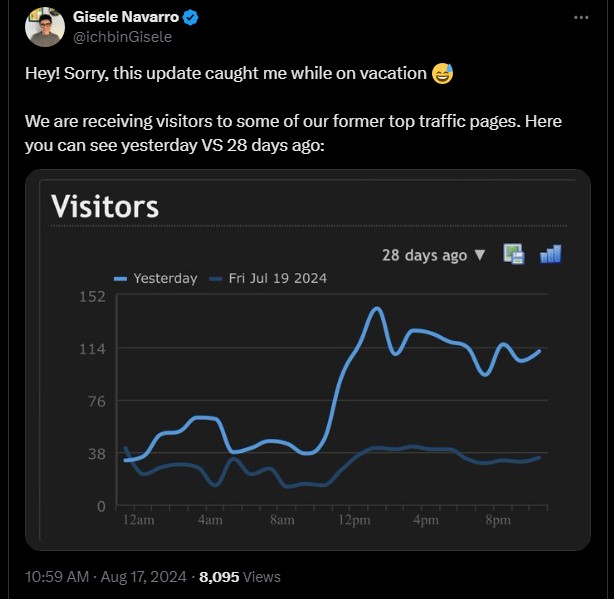Screen dimensions: 614x599
Task: Click the 12pm label on the x-axis
Action: click(x=355, y=521)
